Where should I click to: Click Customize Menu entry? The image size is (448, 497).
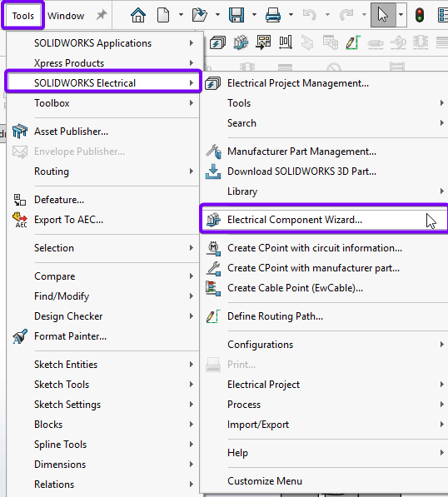[324, 481]
